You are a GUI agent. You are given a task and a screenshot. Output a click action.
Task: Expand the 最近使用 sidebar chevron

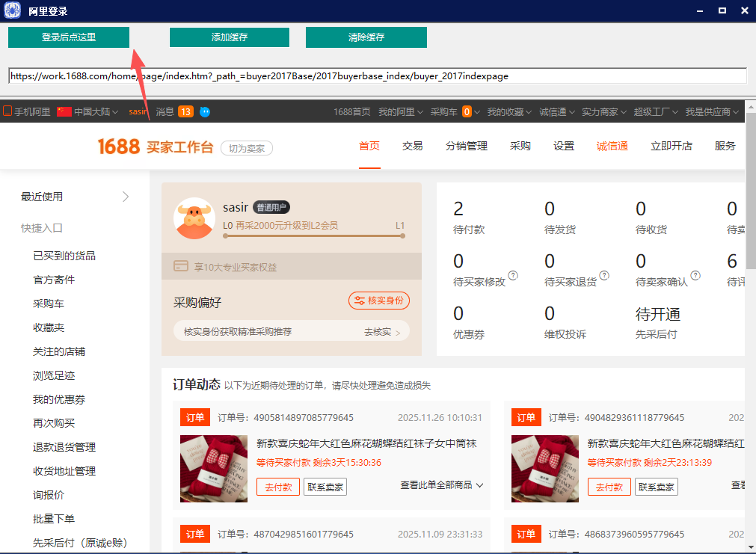125,197
